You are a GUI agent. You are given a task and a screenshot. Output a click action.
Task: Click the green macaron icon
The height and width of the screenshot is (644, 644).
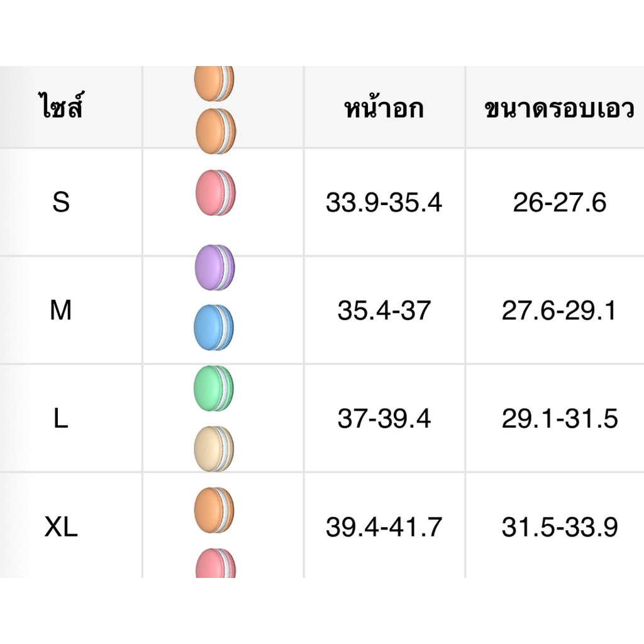[214, 388]
